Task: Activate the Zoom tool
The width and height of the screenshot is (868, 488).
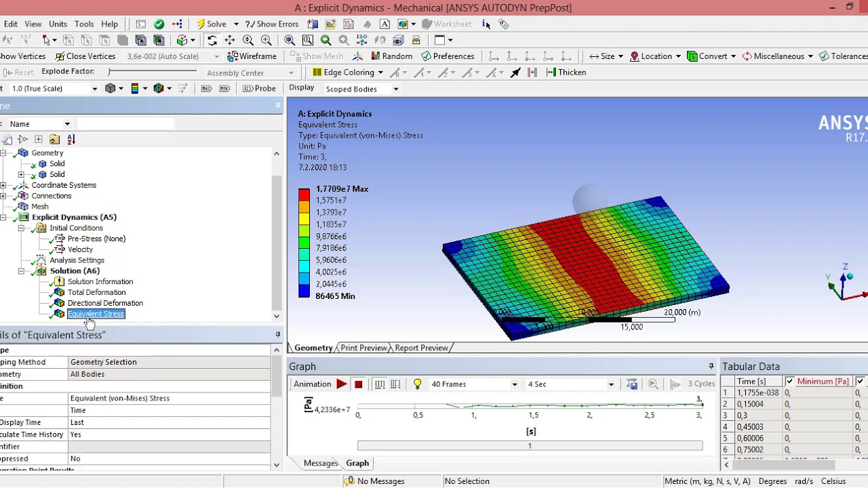Action: [x=248, y=40]
